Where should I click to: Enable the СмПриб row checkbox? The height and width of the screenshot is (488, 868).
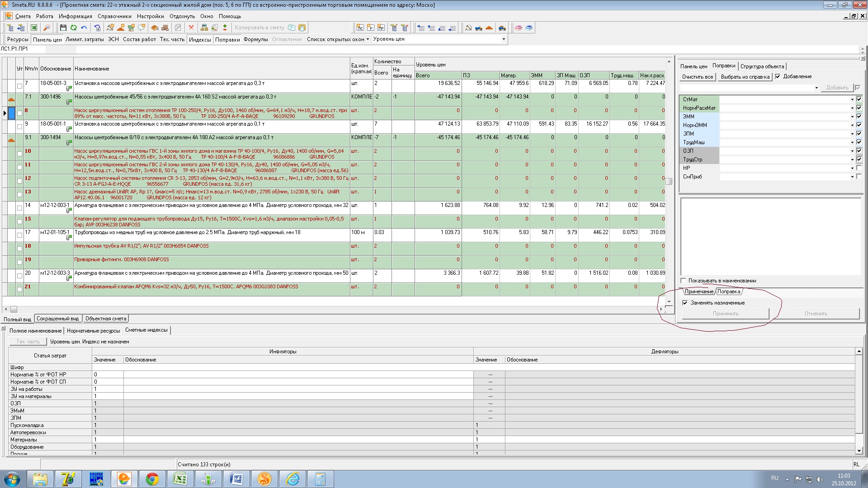tap(859, 176)
